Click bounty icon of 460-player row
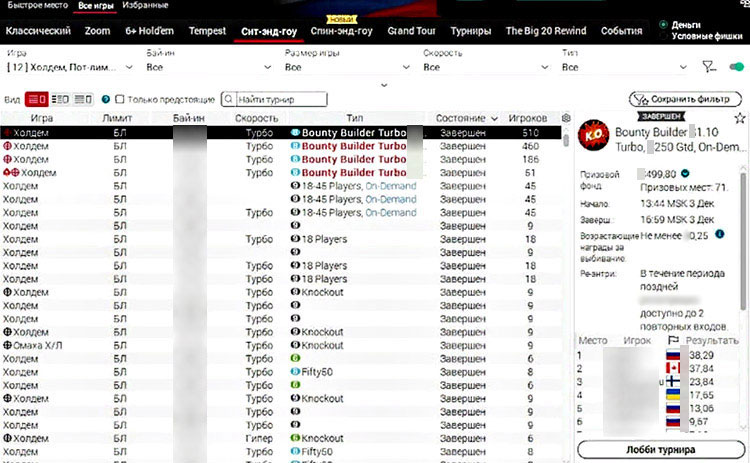 [x=295, y=146]
